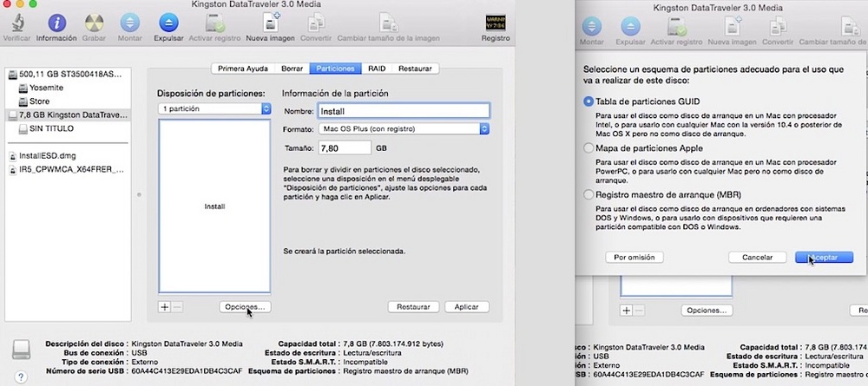868x386 pixels.
Task: Click Aceptar in partition scheme dialog
Action: [824, 257]
